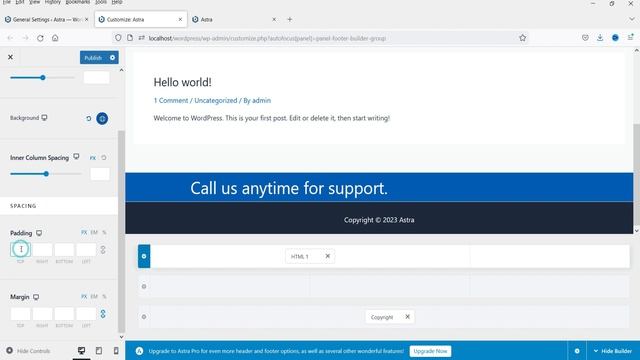Open the admin author link
640x360 pixels.
tap(261, 100)
